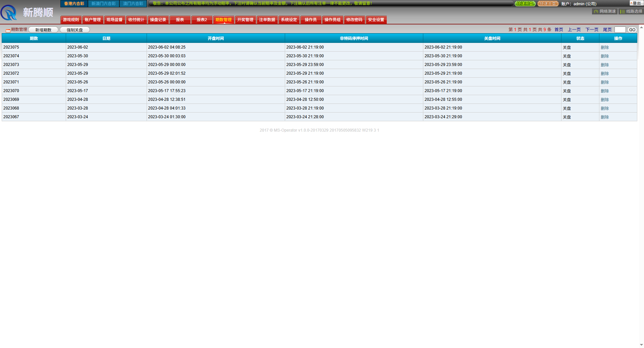Click the 新增期数 button
Screen dimensions: 644x348
click(x=43, y=30)
